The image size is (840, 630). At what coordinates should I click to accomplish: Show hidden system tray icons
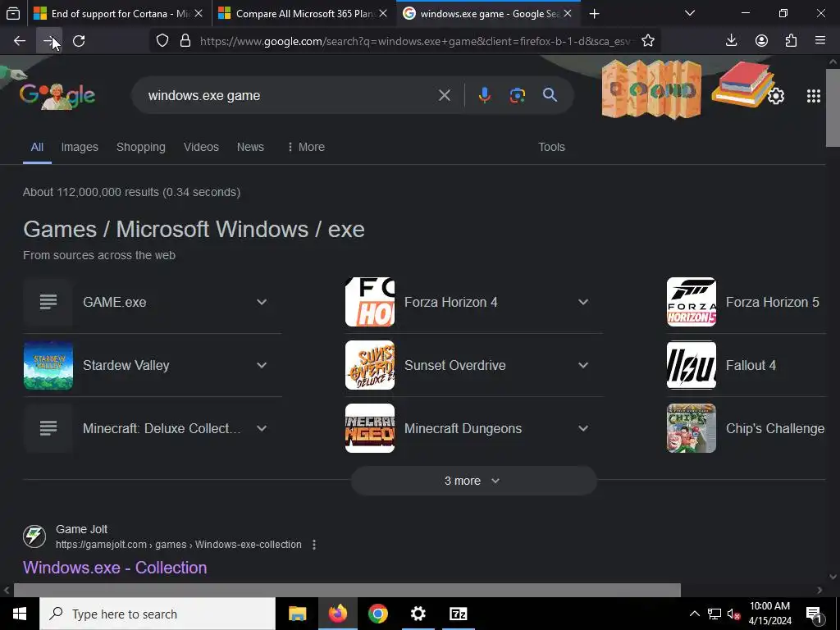click(694, 614)
